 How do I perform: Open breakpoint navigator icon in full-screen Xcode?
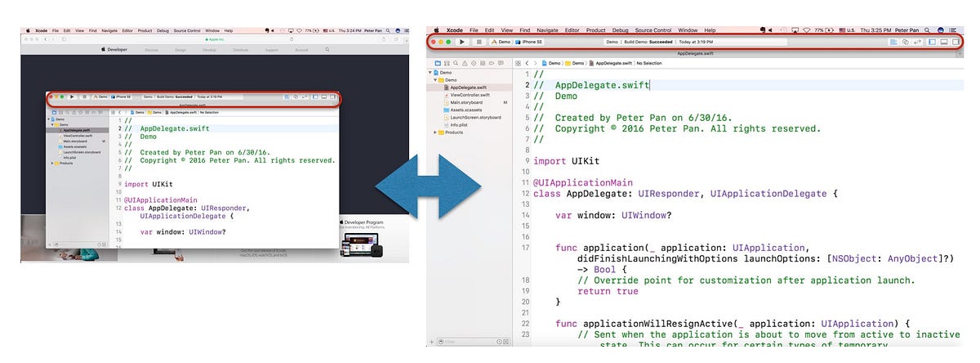pyautogui.click(x=492, y=63)
